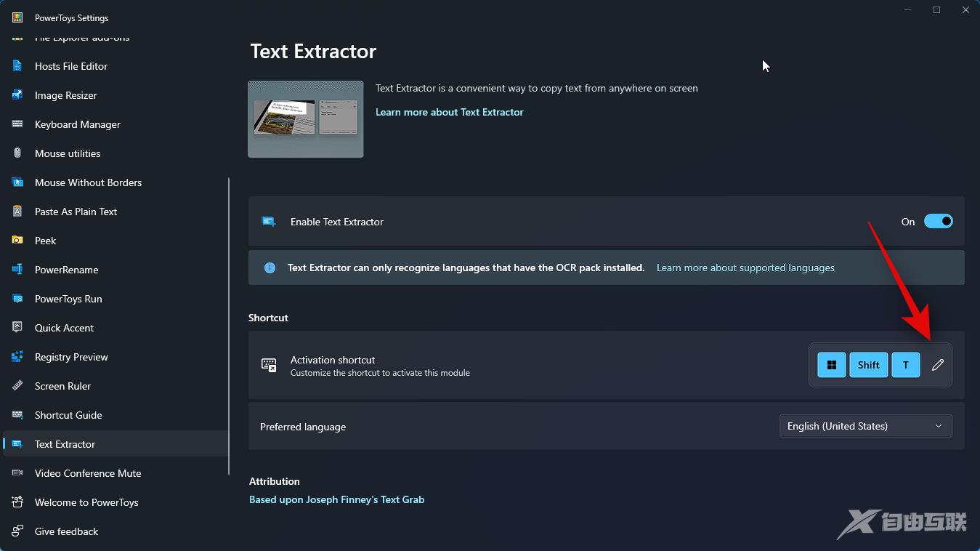Screen dimensions: 980x551
Task: Open Learn more about Text Extractor link
Action: 449,112
